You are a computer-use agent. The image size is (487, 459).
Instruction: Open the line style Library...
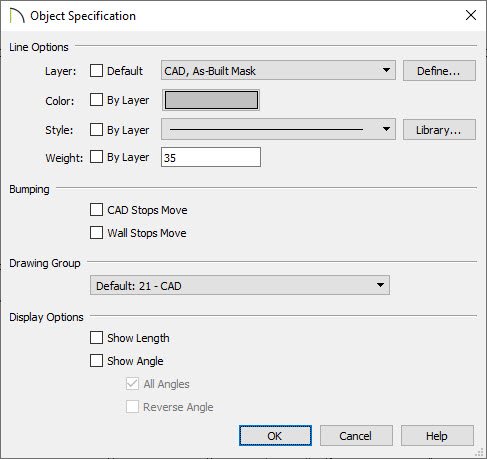439,130
